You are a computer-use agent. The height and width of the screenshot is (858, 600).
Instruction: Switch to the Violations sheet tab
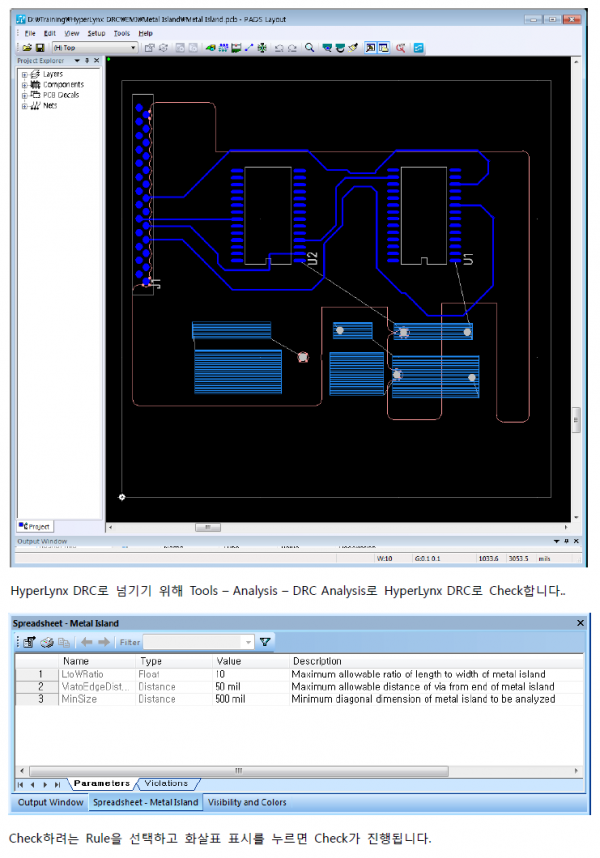pyautogui.click(x=165, y=783)
